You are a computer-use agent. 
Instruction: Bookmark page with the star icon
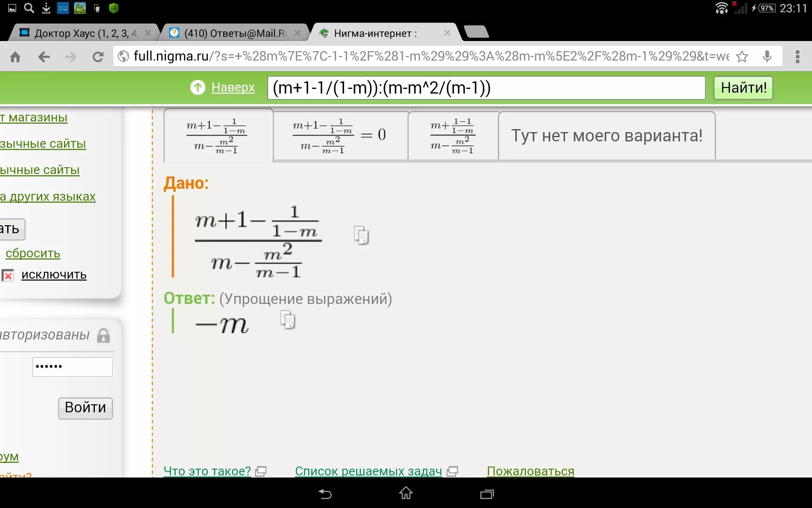[742, 56]
